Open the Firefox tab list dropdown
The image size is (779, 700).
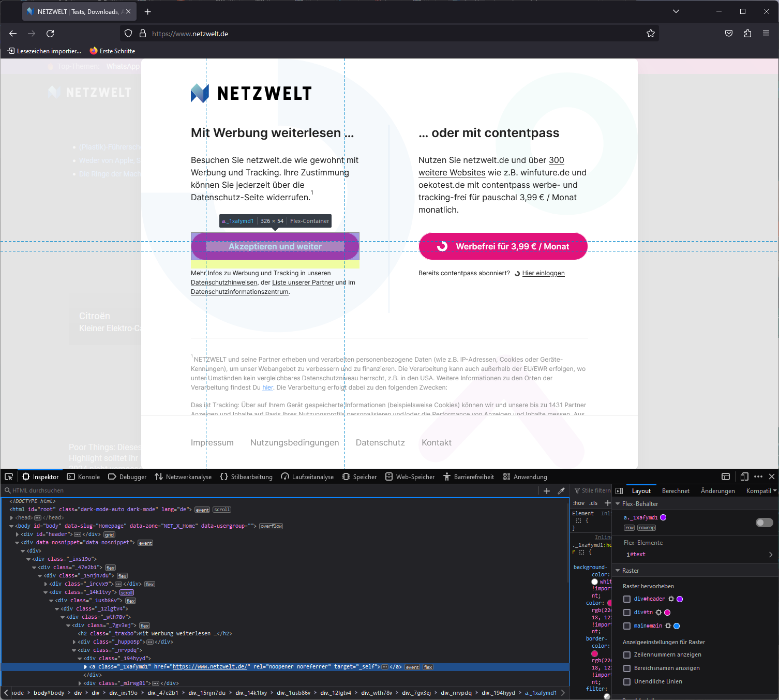click(676, 11)
